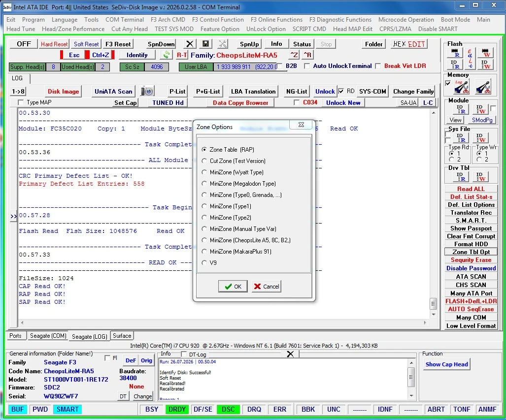Click the red R-T button
The height and width of the screenshot is (420, 506).
[x=182, y=55]
